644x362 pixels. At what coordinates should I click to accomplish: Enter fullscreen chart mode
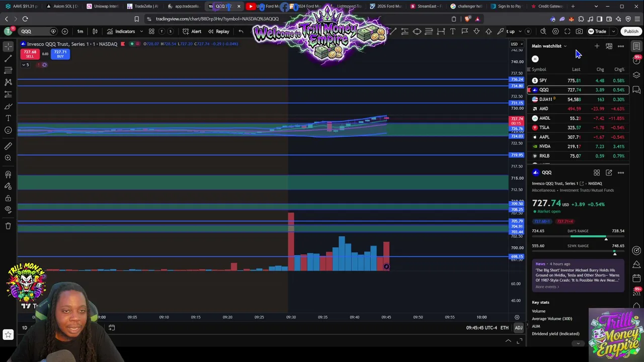pyautogui.click(x=568, y=31)
